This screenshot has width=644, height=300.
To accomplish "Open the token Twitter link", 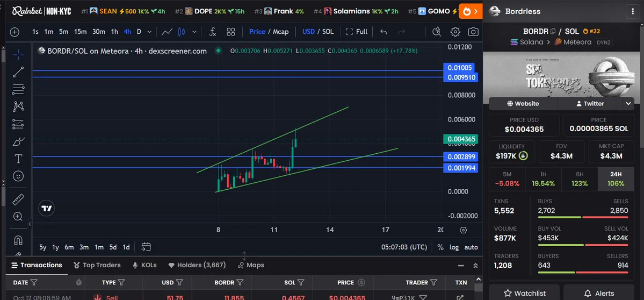I will [x=590, y=104].
